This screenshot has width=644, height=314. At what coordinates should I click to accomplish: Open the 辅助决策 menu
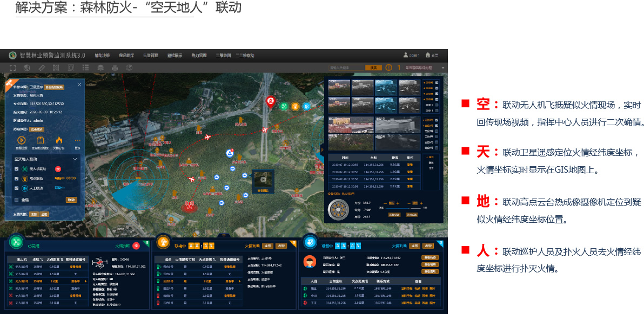pyautogui.click(x=102, y=55)
